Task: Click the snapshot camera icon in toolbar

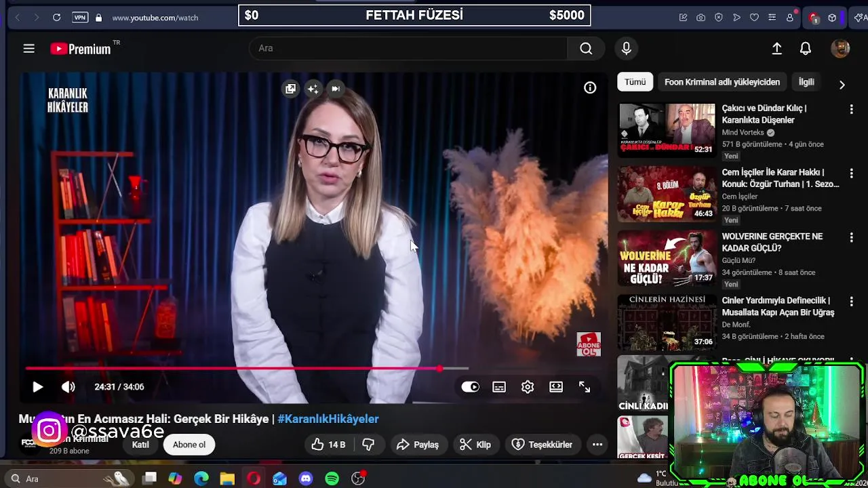Action: [x=701, y=18]
